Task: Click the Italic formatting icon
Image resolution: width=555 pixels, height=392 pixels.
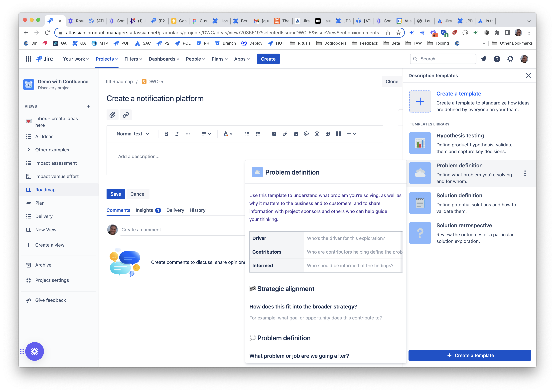Action: tap(177, 134)
